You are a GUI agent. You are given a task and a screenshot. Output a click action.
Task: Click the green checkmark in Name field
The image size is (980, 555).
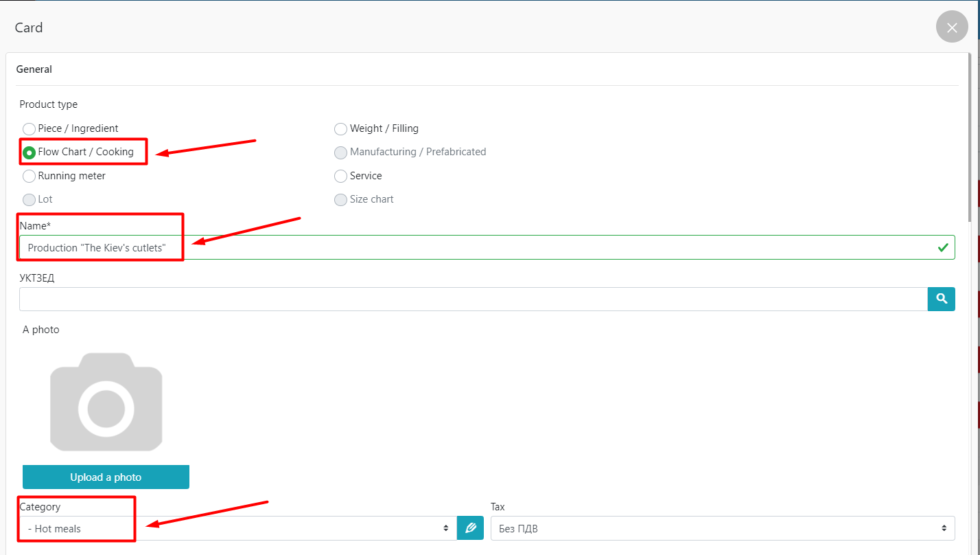(x=943, y=247)
